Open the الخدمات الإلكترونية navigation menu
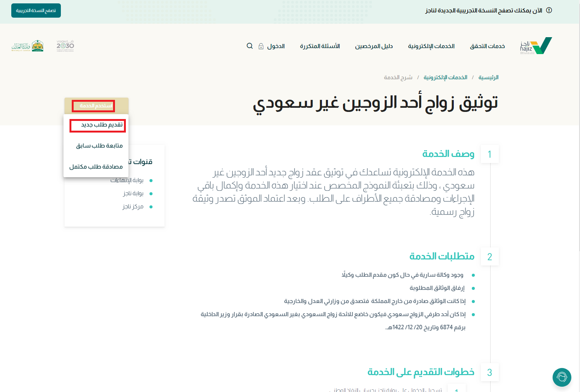 (431, 46)
